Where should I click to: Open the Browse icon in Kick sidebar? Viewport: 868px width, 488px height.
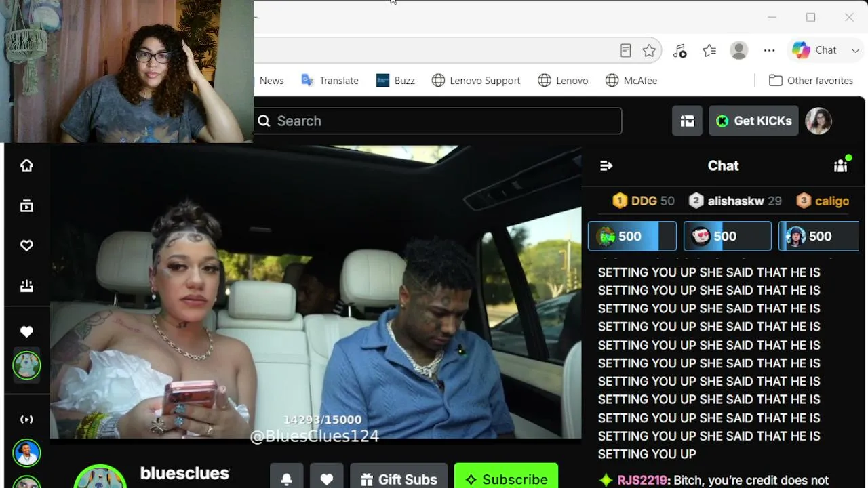pos(26,206)
